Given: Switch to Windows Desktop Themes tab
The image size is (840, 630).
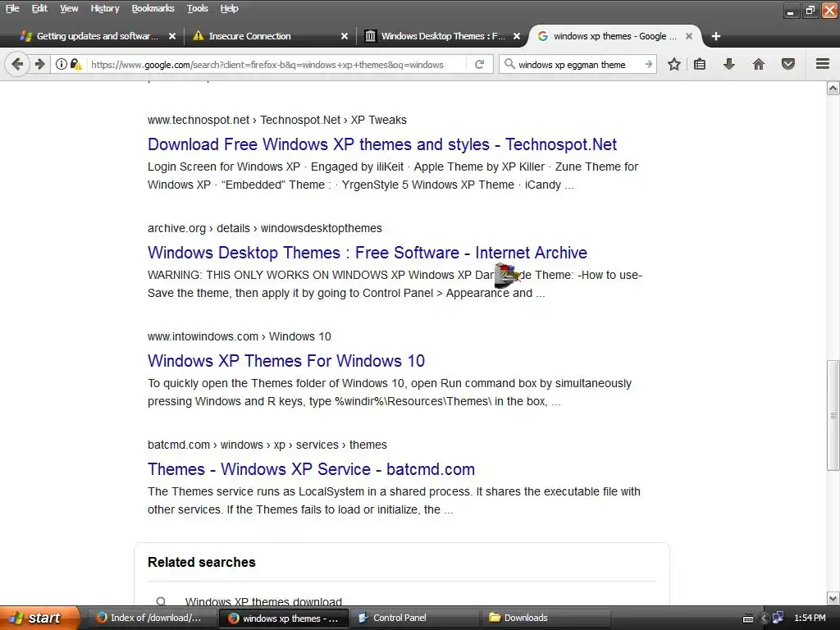Looking at the screenshot, I should pos(441,36).
